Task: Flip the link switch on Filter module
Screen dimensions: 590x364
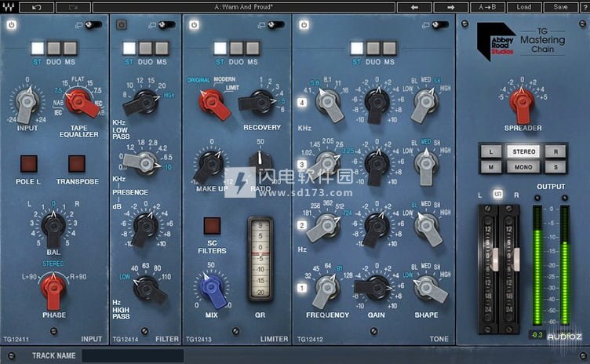Action: click(166, 25)
